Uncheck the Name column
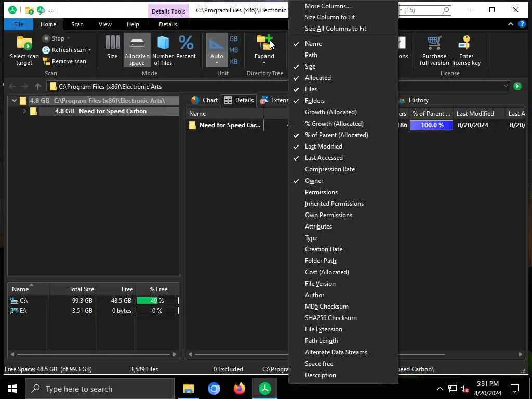 click(x=343, y=44)
